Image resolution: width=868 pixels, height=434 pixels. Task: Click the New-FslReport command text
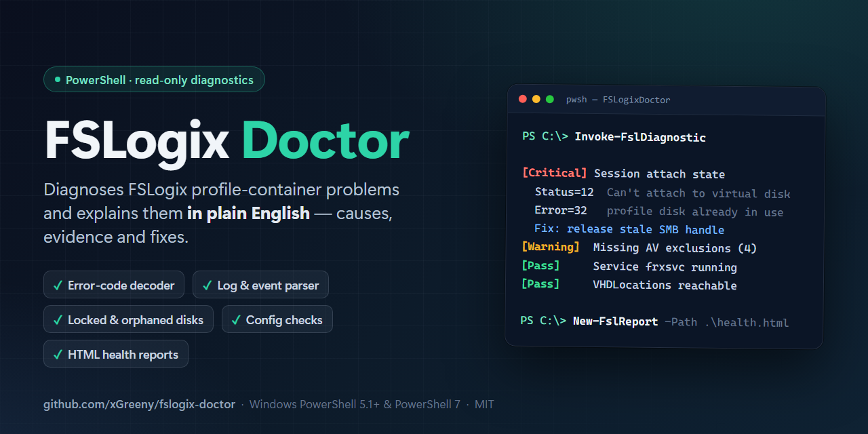click(615, 321)
